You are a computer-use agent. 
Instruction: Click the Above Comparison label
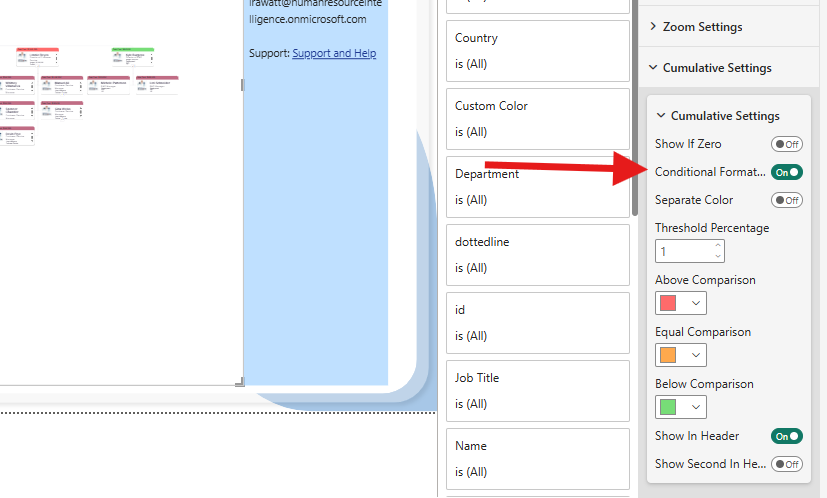click(x=705, y=280)
